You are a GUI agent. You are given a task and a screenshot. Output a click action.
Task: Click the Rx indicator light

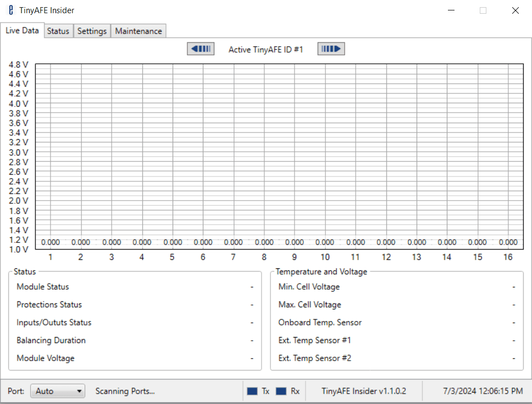(281, 391)
